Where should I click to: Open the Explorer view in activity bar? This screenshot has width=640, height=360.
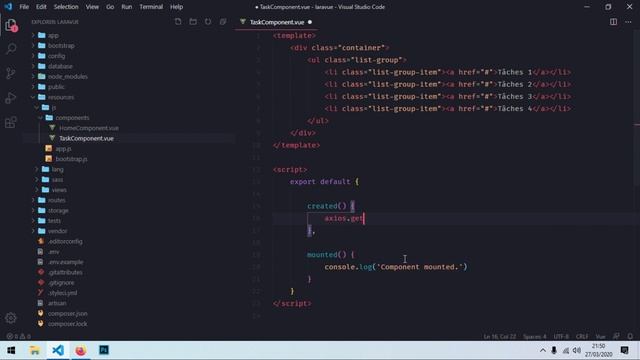[x=11, y=25]
